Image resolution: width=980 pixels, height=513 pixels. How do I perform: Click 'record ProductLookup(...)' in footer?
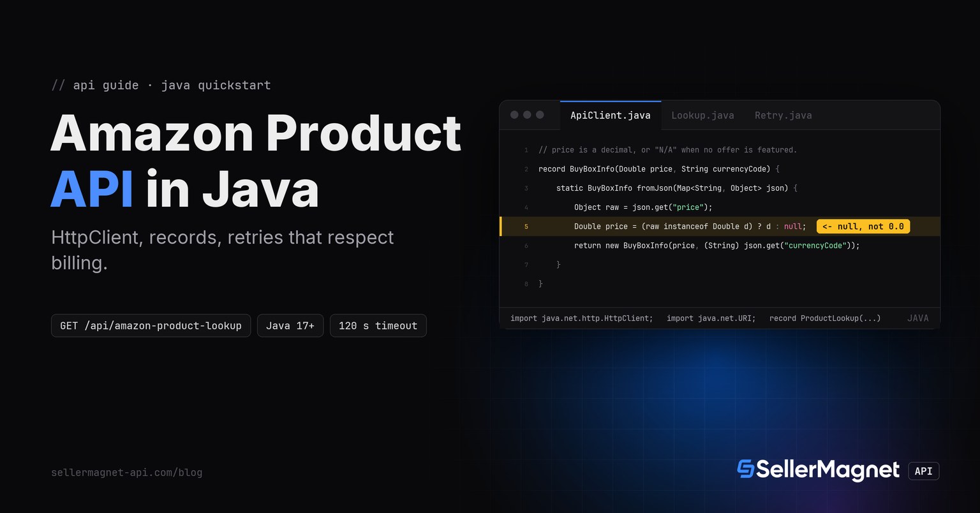click(825, 318)
